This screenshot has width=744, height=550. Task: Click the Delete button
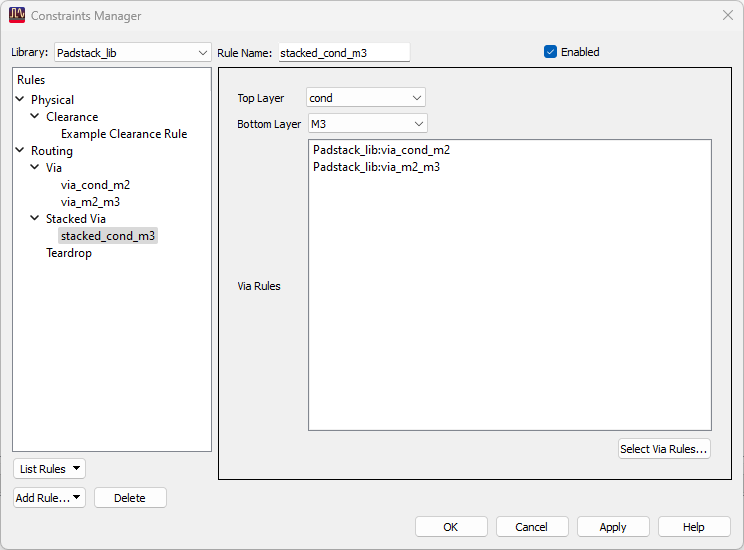point(130,498)
